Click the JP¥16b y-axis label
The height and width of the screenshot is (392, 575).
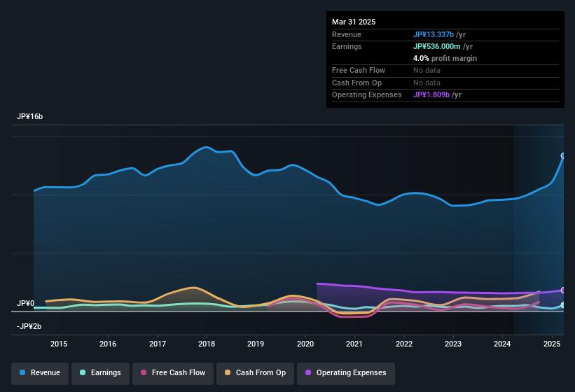pos(29,116)
